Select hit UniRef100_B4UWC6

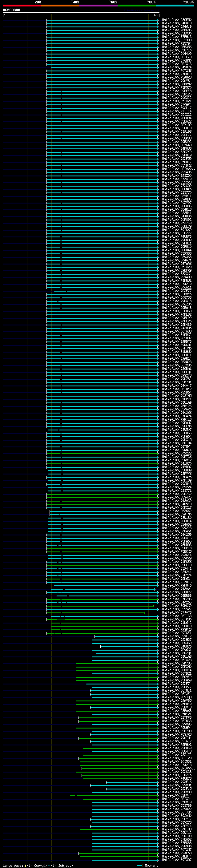(177, 646)
